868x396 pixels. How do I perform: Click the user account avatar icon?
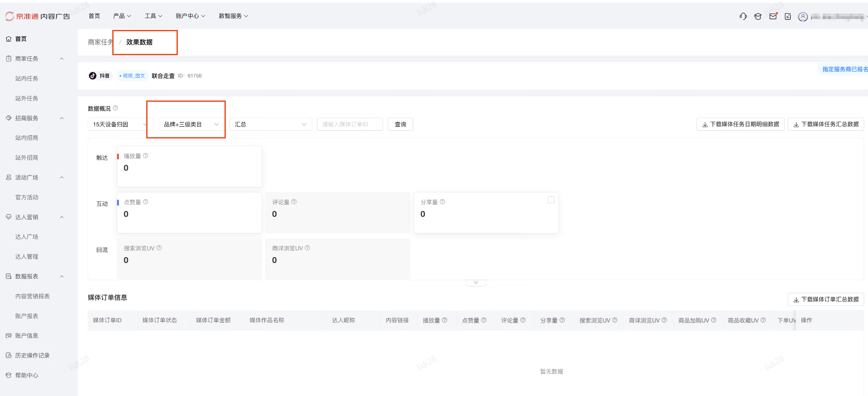(803, 17)
